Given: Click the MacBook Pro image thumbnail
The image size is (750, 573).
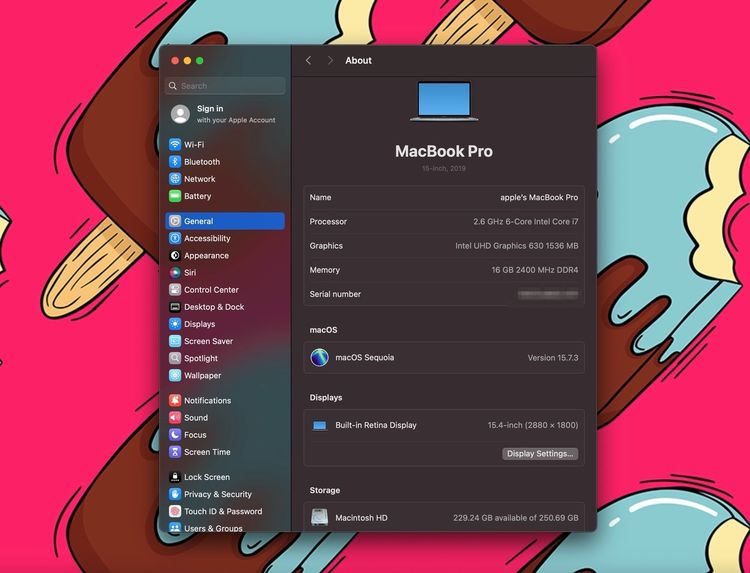Looking at the screenshot, I should coord(443,103).
